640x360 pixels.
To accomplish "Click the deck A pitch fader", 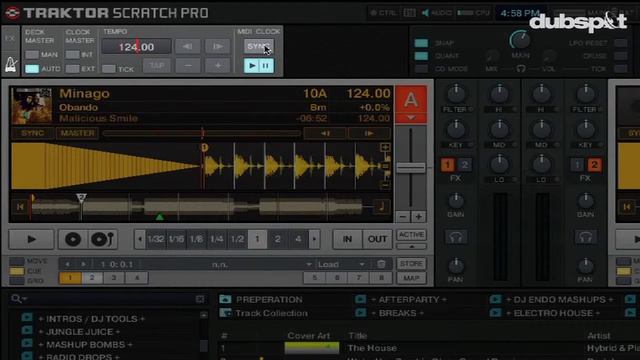I will (411, 168).
